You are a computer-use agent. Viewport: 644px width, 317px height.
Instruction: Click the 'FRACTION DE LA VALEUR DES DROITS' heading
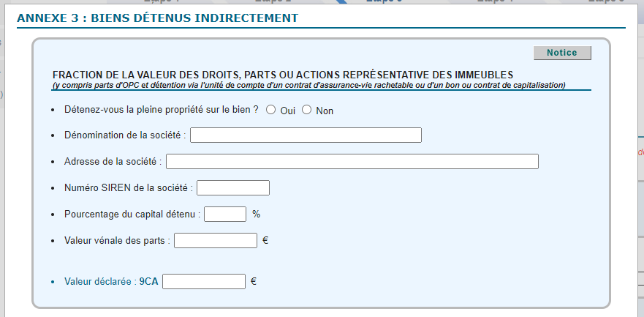coord(283,75)
